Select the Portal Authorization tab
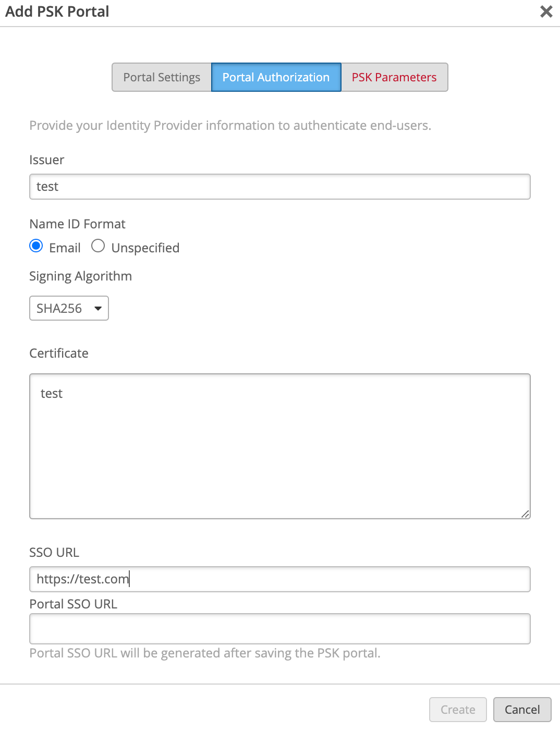Image resolution: width=560 pixels, height=732 pixels. point(276,77)
